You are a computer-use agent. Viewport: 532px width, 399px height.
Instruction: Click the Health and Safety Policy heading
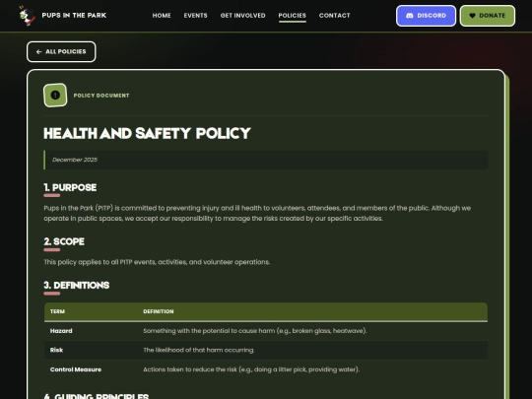(x=147, y=133)
